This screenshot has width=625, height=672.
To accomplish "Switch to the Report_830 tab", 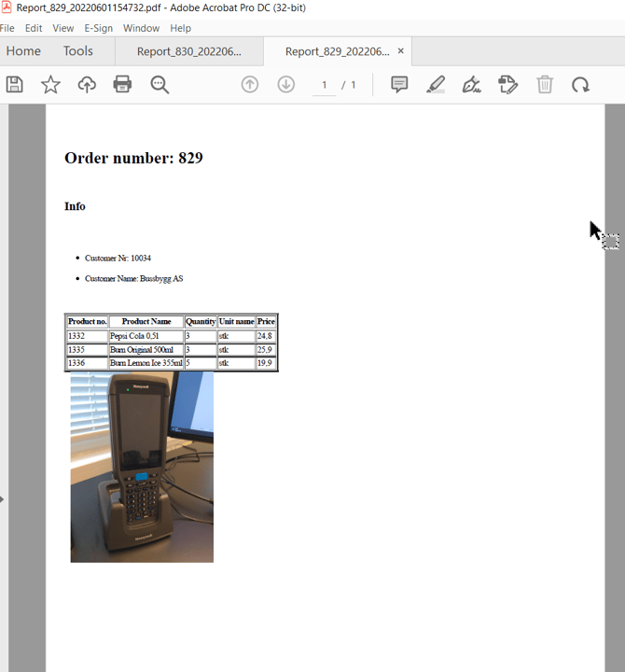I will [x=188, y=51].
